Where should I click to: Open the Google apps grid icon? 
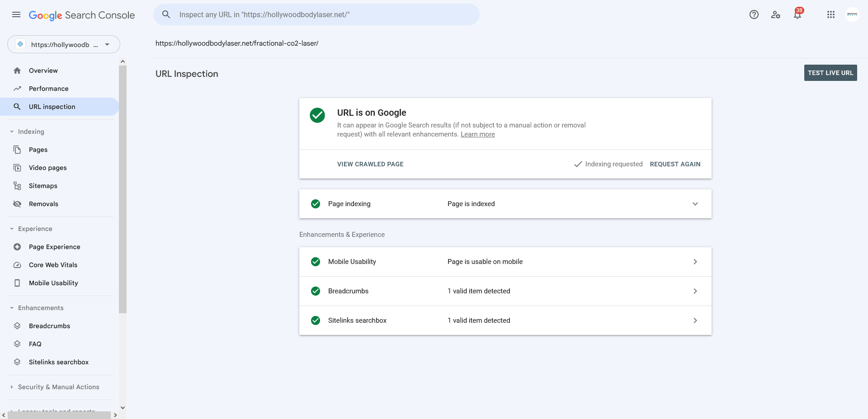click(831, 14)
